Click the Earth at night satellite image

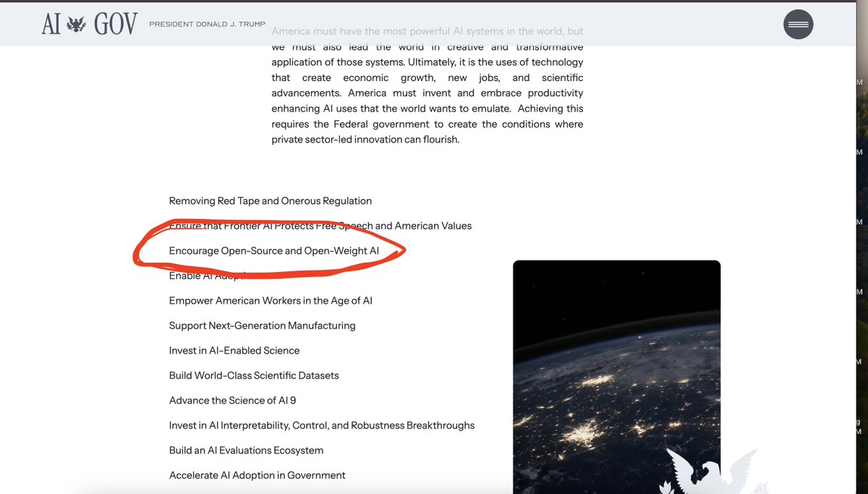point(617,377)
